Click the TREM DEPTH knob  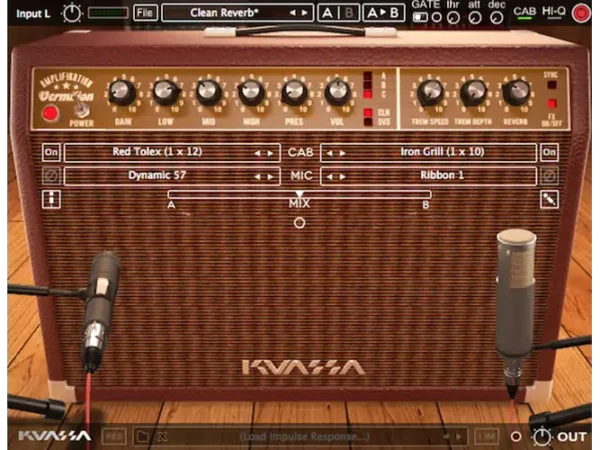coord(473,93)
